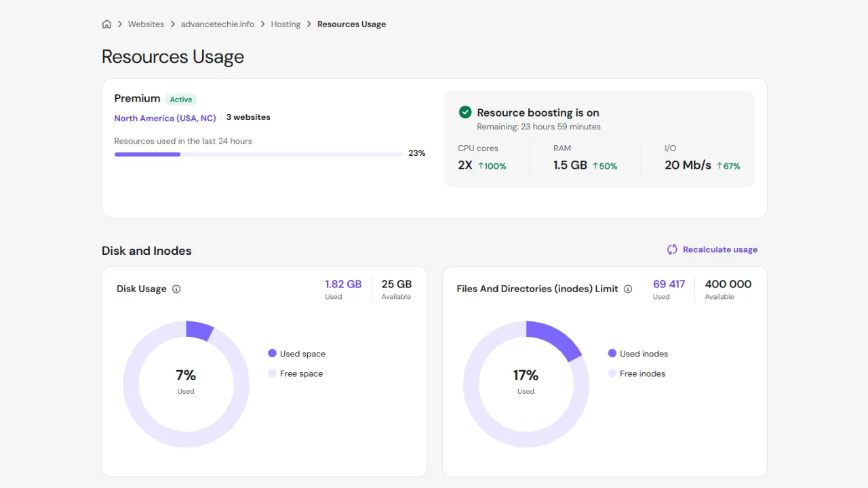Click the Recalculate usage refresh icon
Image resolution: width=868 pixels, height=488 pixels.
671,249
